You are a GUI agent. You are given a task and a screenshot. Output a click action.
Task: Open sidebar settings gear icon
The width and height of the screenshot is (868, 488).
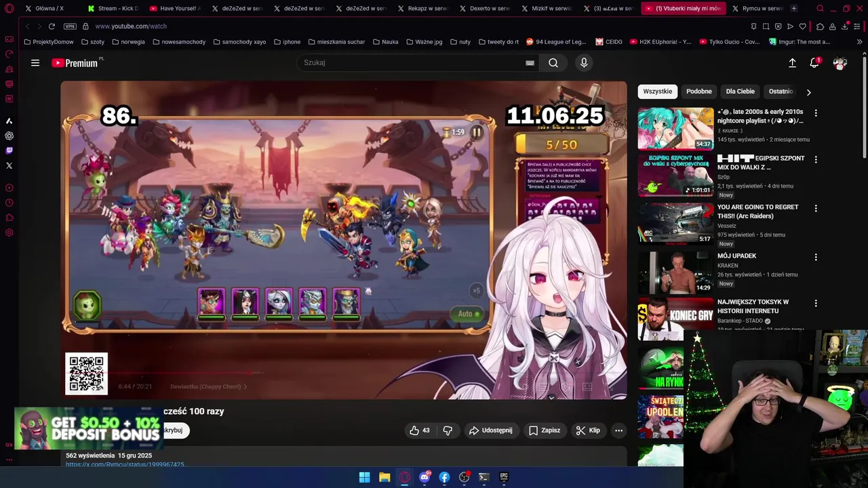pos(9,232)
